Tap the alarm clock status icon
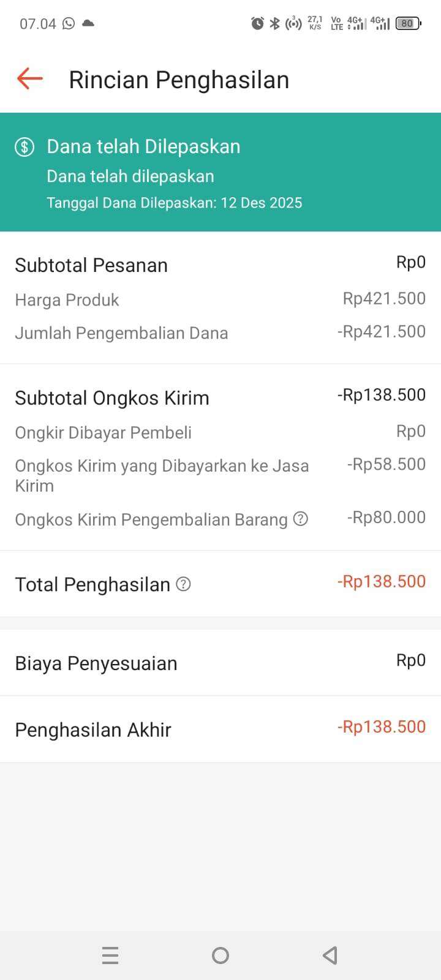Viewport: 441px width, 980px height. point(257,23)
